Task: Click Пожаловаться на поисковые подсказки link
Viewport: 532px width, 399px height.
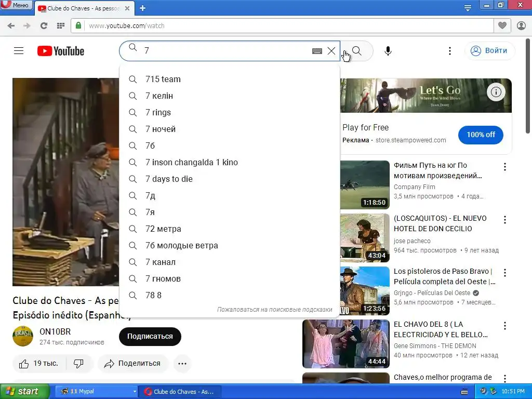Action: [274, 310]
